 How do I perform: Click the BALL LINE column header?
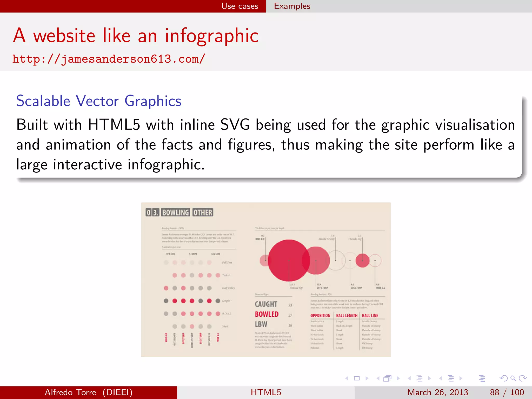click(370, 316)
